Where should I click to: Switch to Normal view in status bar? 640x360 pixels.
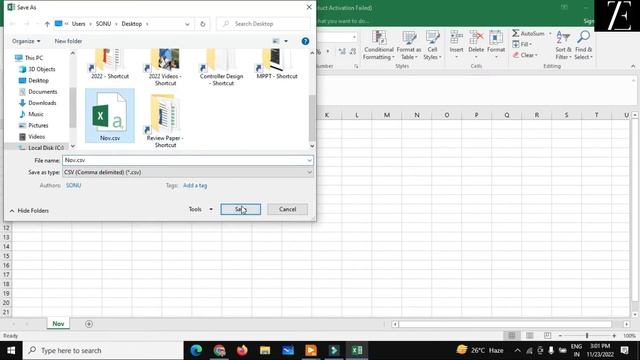point(511,336)
